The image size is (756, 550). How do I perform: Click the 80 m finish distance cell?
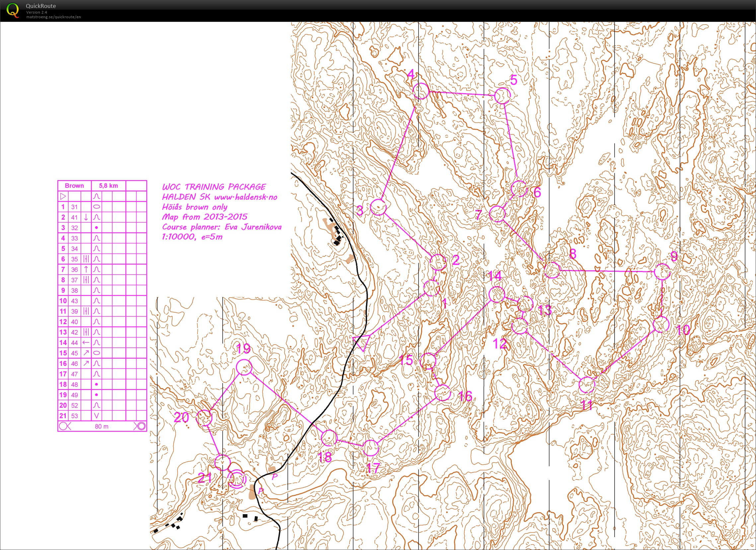click(102, 426)
